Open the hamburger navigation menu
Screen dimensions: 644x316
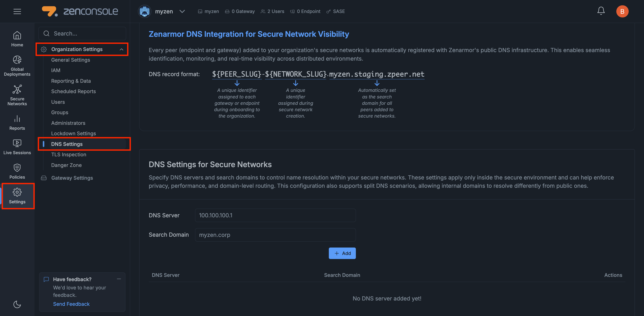tap(17, 11)
